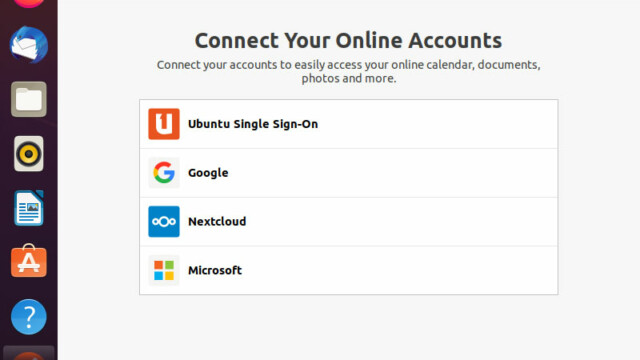Launch LibreOffice Writer from the dock

(29, 208)
